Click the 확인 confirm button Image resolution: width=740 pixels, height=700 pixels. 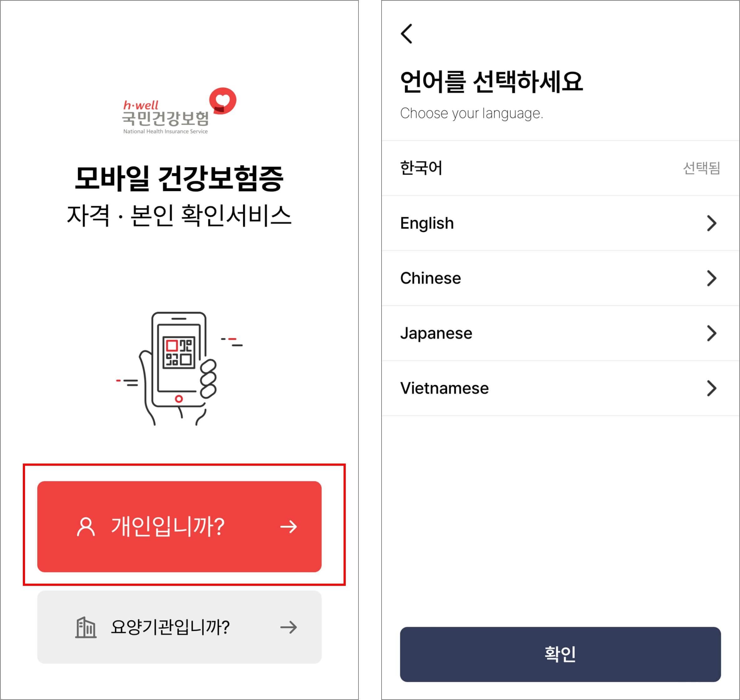click(560, 654)
